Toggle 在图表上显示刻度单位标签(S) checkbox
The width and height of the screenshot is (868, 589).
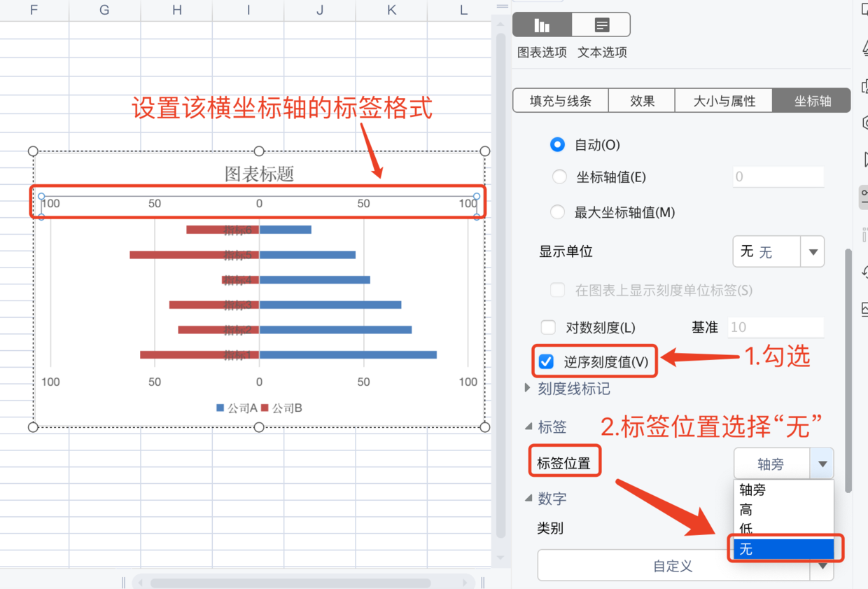[557, 290]
